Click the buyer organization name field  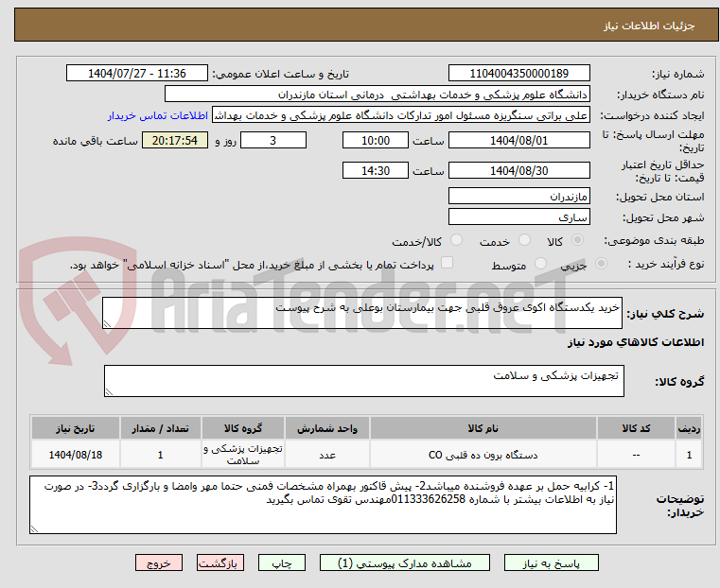377,95
